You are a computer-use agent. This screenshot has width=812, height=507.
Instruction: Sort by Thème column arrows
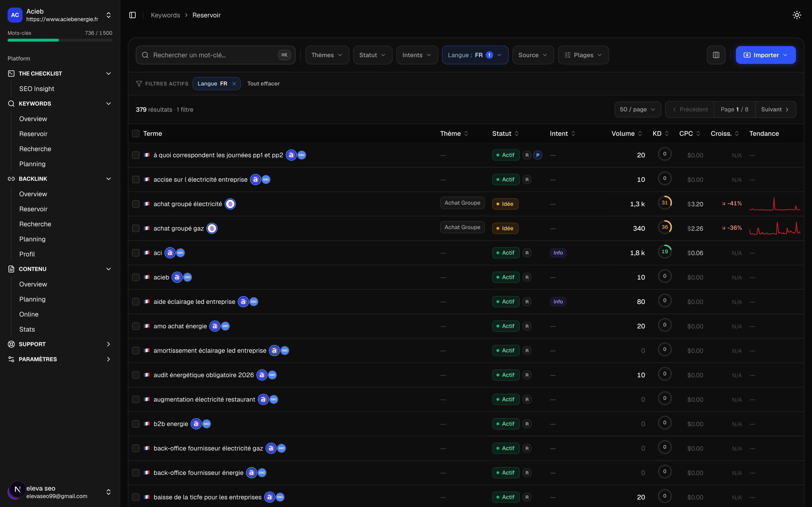tap(466, 133)
